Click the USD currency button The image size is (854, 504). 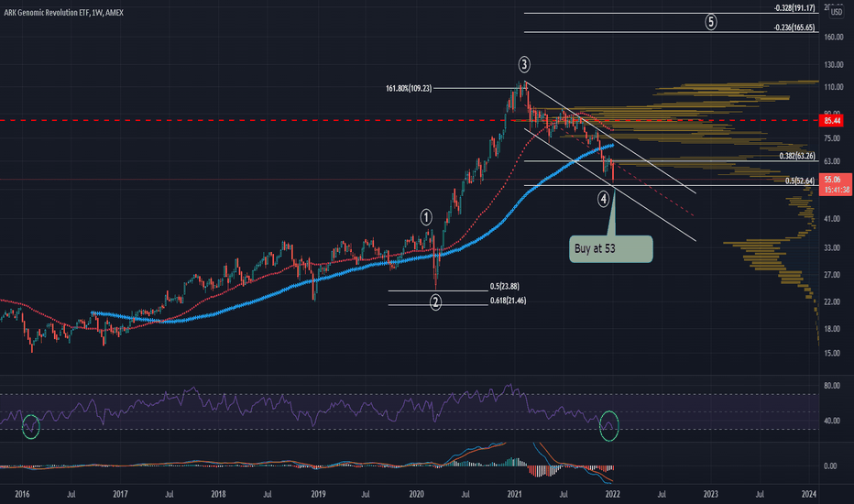[x=836, y=12]
